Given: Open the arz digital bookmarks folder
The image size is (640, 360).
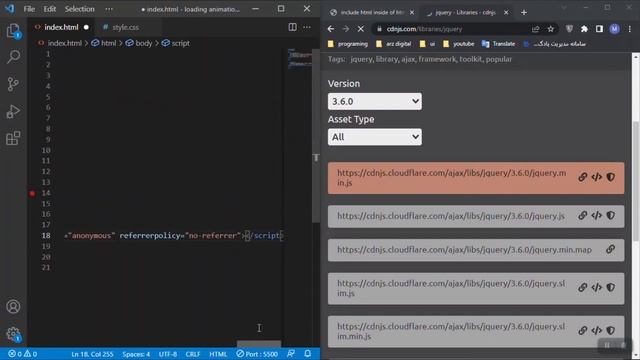Looking at the screenshot, I should (393, 44).
